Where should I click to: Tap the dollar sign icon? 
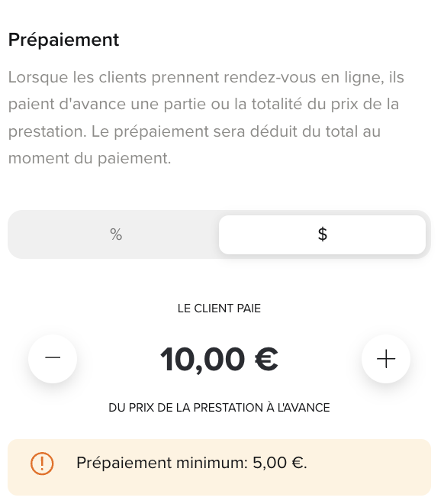(323, 234)
